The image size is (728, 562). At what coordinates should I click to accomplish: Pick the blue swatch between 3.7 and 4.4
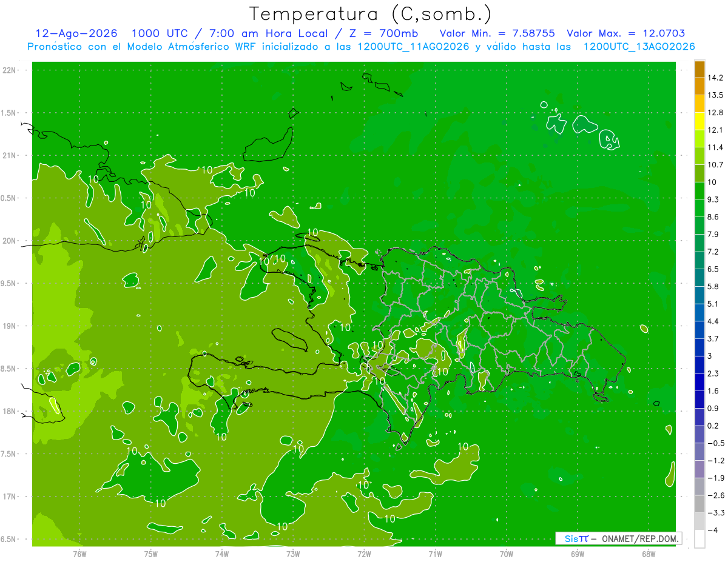[699, 330]
